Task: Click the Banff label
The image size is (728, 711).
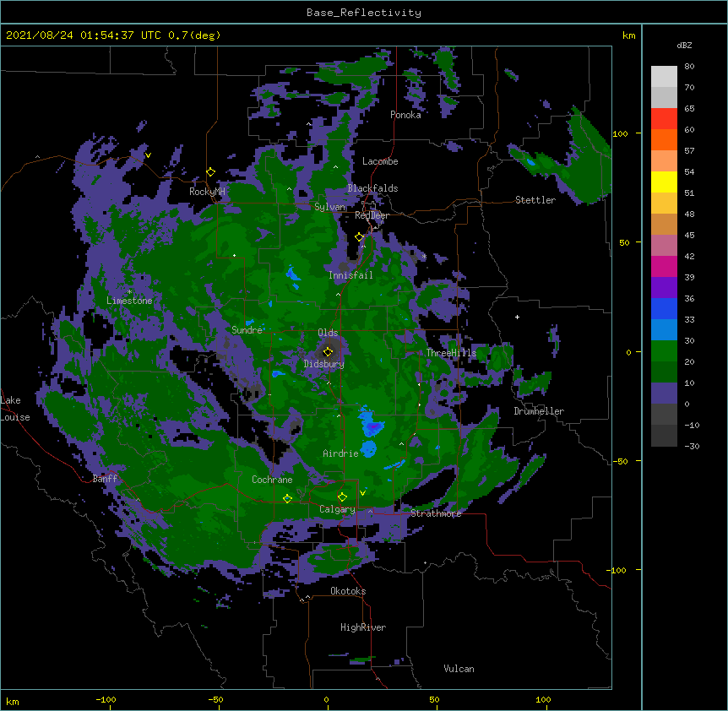Action: coord(105,479)
